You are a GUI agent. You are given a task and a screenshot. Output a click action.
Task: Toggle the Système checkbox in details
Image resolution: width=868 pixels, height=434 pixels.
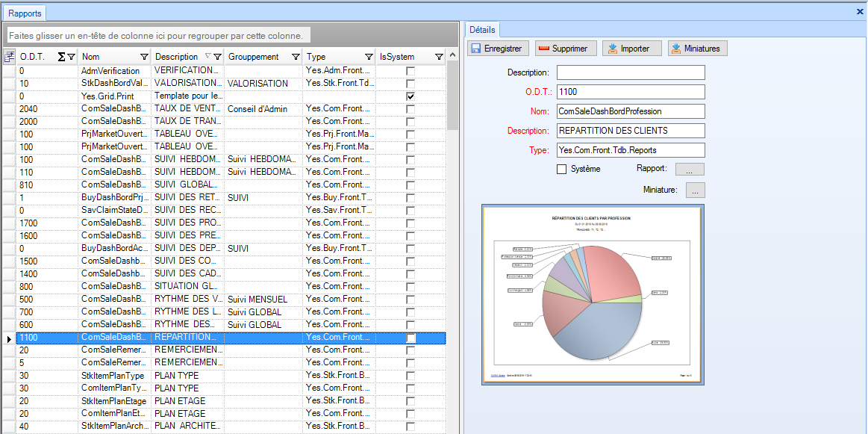[x=562, y=170]
